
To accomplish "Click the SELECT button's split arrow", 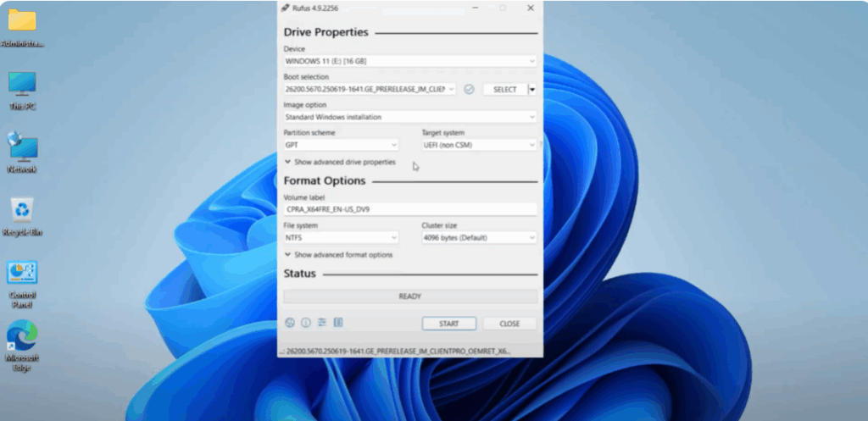I will coord(532,89).
